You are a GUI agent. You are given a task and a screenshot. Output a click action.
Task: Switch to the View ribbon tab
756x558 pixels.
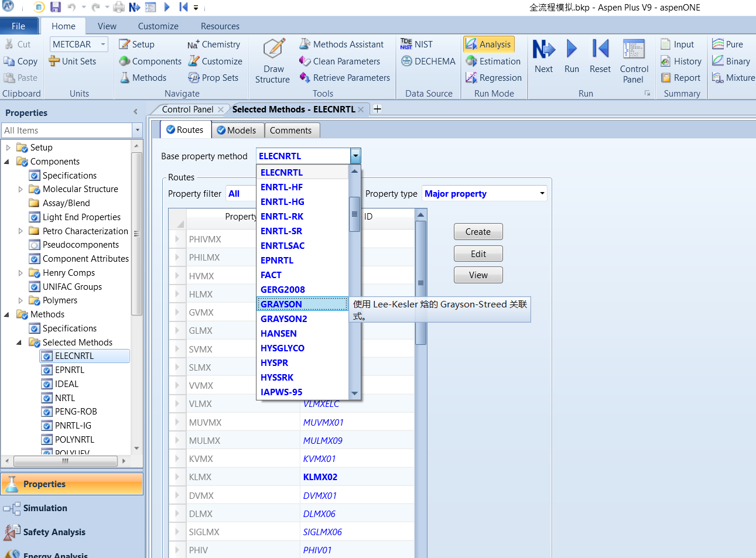coord(107,26)
